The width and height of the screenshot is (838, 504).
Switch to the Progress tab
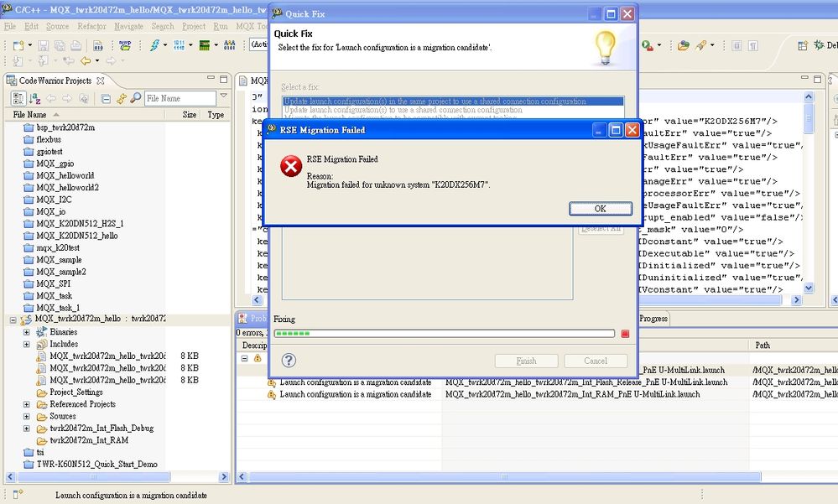point(653,319)
